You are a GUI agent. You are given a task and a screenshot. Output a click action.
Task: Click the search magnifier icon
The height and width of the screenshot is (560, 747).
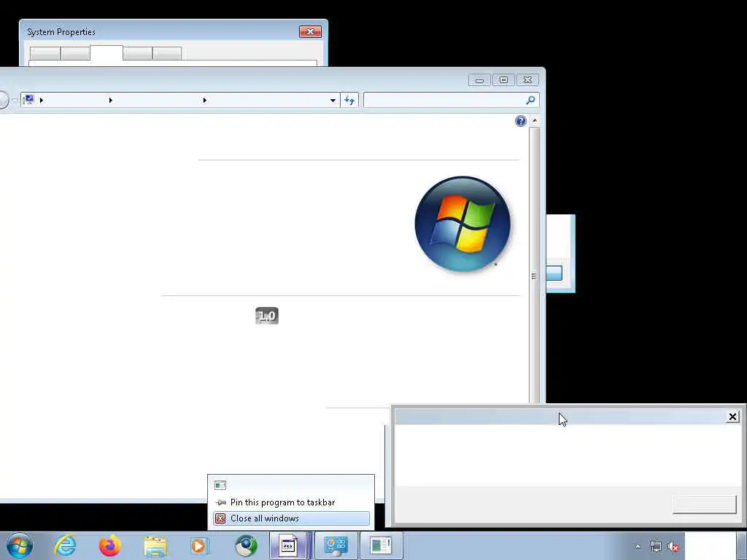530,100
